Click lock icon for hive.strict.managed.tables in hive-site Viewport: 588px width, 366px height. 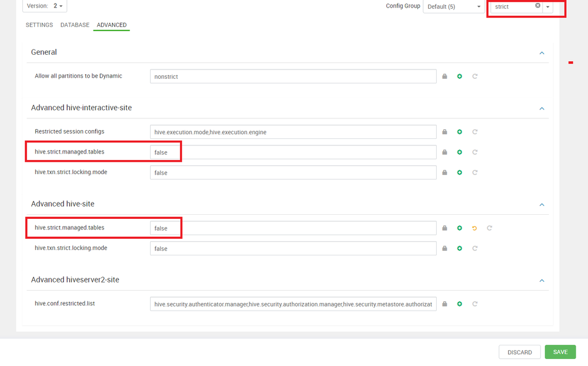click(444, 228)
